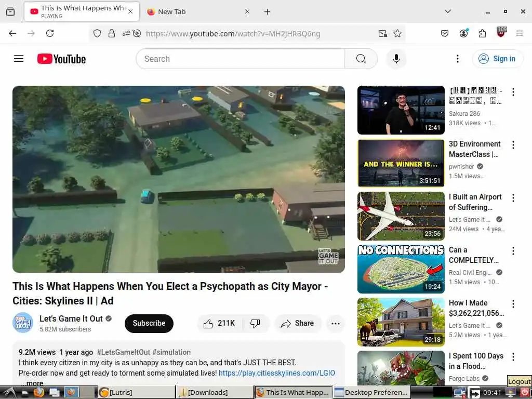This screenshot has width=532, height=399.
Task: Reload the current page
Action: (50, 33)
